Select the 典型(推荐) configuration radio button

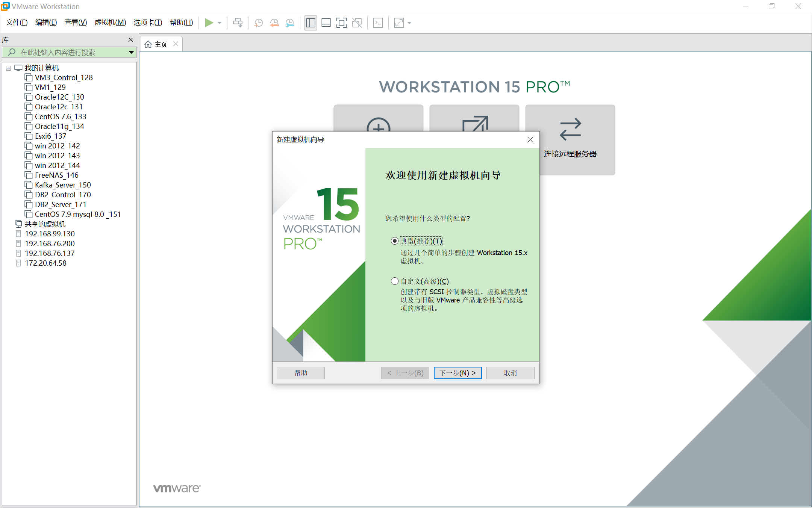pyautogui.click(x=394, y=241)
